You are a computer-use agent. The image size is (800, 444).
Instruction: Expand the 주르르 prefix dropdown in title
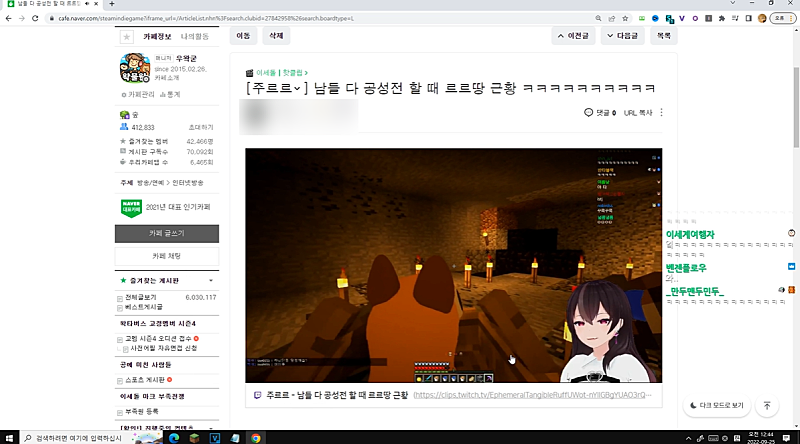(297, 88)
